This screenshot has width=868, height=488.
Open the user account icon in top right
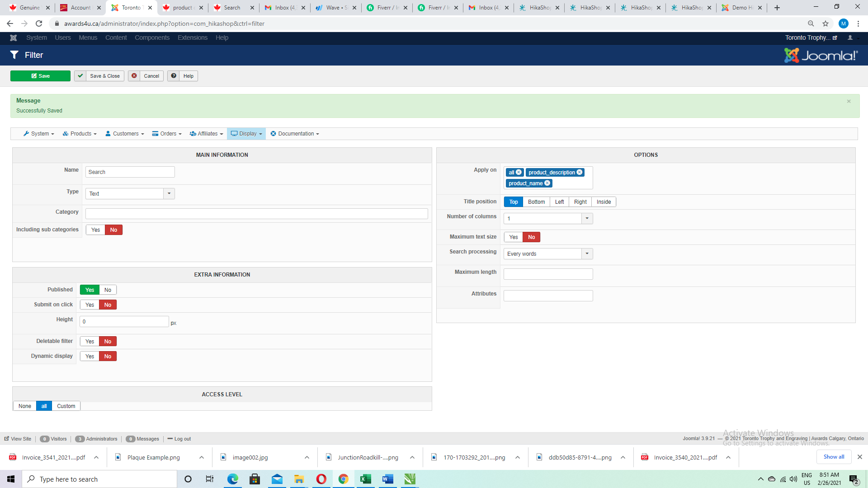(850, 38)
